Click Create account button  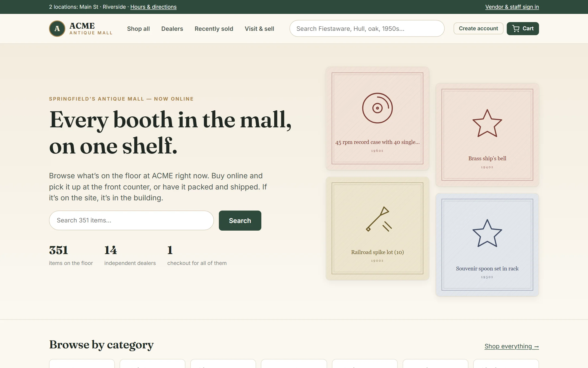click(478, 29)
